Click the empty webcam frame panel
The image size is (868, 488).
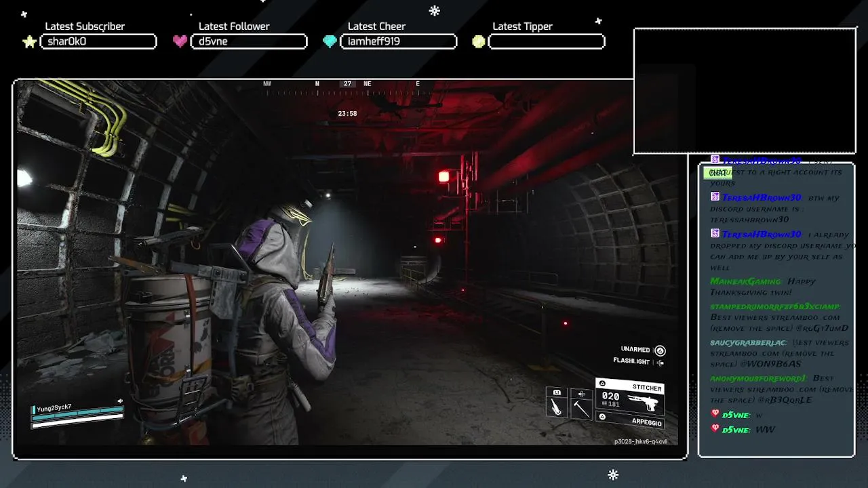[745, 91]
